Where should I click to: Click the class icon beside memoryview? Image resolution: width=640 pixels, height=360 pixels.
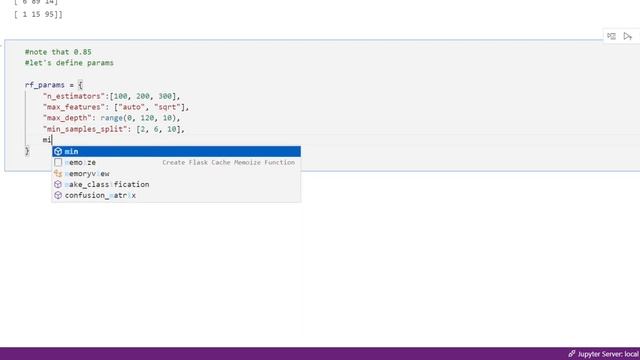pos(58,173)
